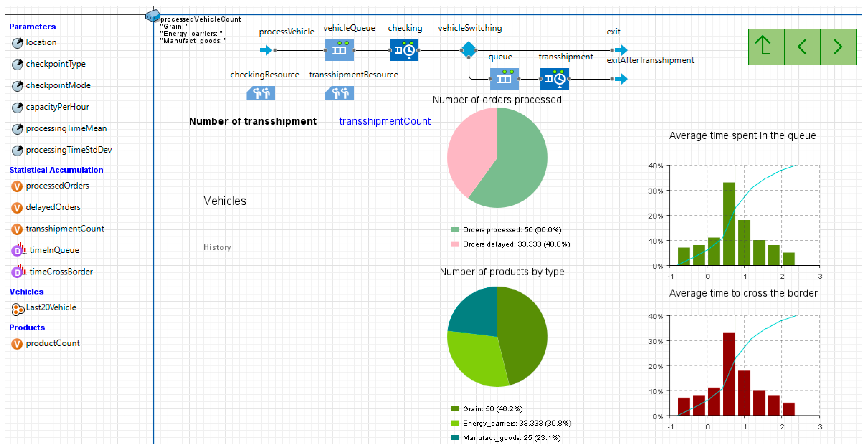Viewport: 868px width, 448px height.
Task: Click the checkingResource pool icon
Action: (261, 93)
